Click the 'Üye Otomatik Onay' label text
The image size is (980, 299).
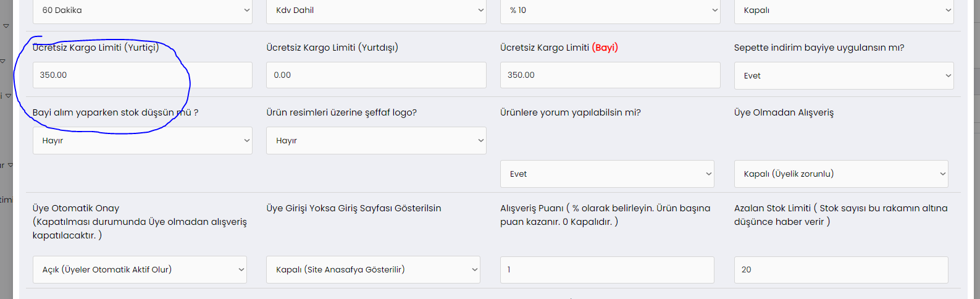pos(76,208)
